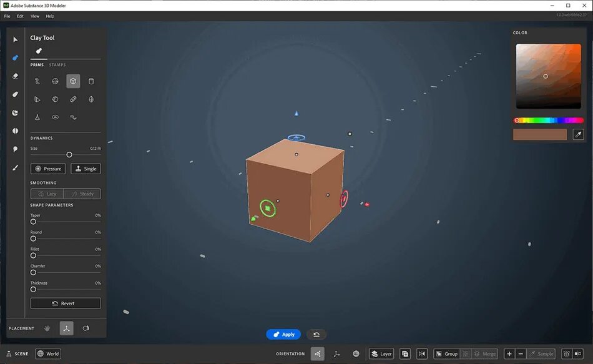The width and height of the screenshot is (593, 364).
Task: Open the World scene dropdown
Action: click(x=48, y=354)
